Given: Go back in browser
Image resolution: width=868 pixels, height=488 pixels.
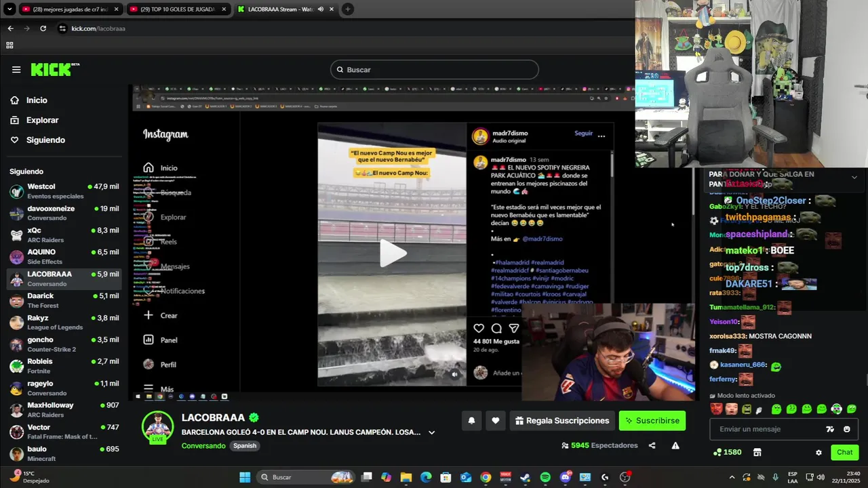Looking at the screenshot, I should (10, 28).
